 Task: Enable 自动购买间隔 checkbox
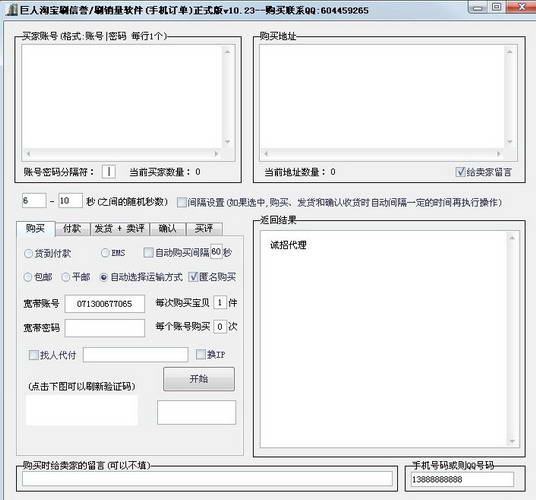pyautogui.click(x=148, y=253)
